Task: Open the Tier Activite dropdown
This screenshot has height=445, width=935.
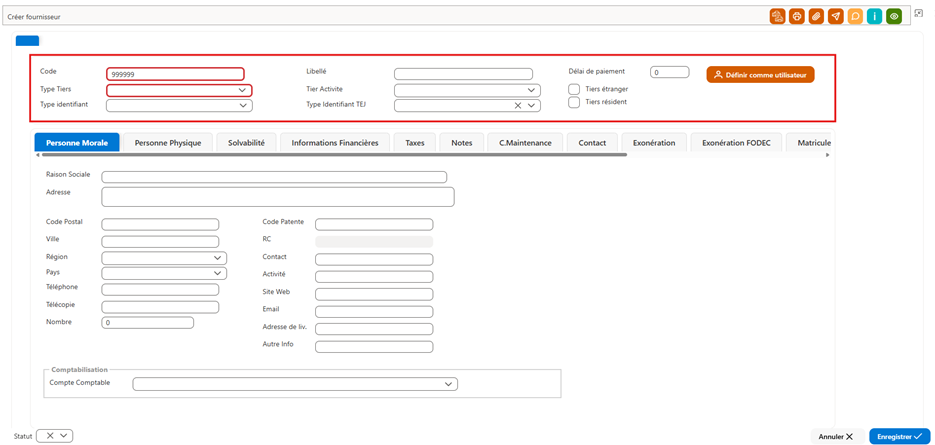Action: click(468, 90)
